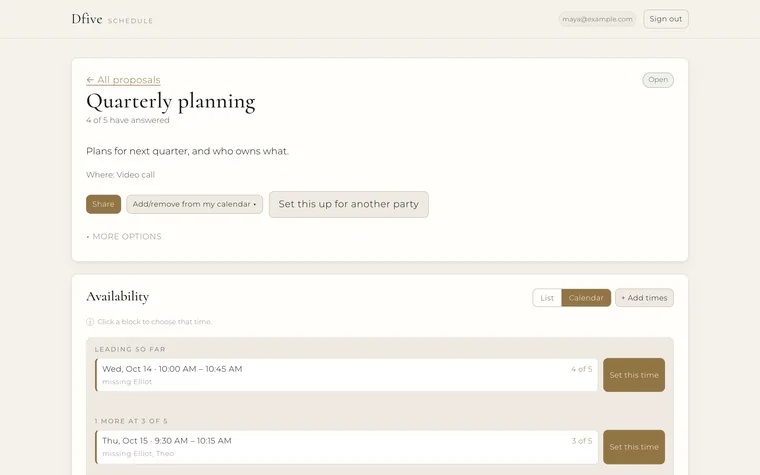
Task: Click 'missing Elliot, Theo' text
Action: (138, 454)
